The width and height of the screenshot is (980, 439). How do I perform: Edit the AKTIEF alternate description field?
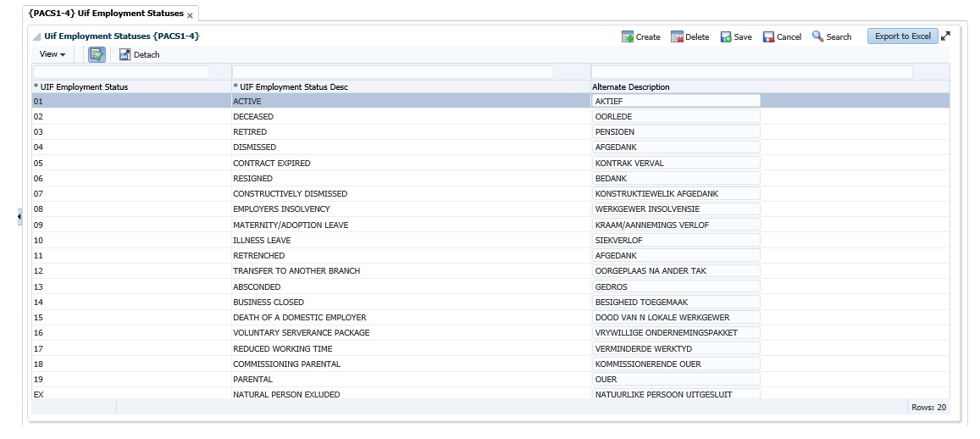[676, 101]
